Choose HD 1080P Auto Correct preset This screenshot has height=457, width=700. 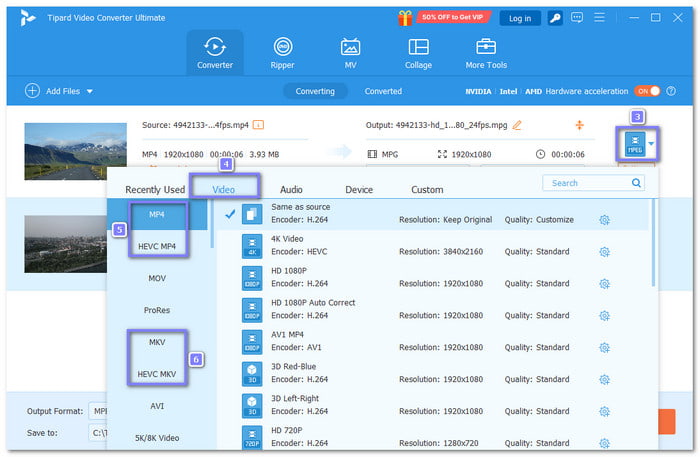coord(432,309)
